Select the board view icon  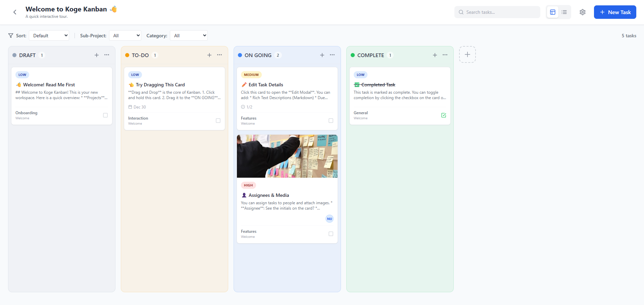552,12
